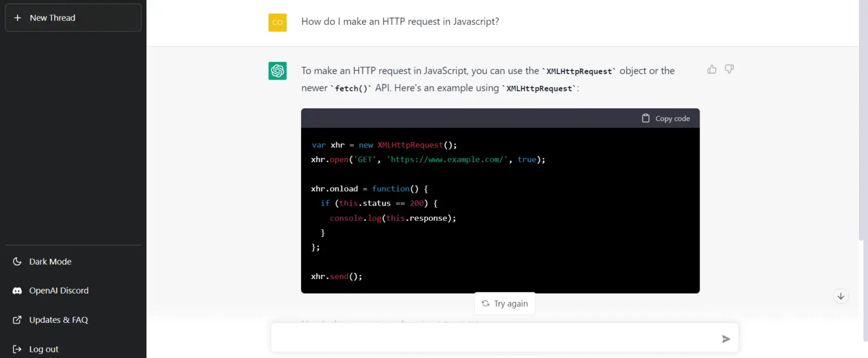Click the retry icon on Try again button
868x358 pixels.
coord(486,303)
